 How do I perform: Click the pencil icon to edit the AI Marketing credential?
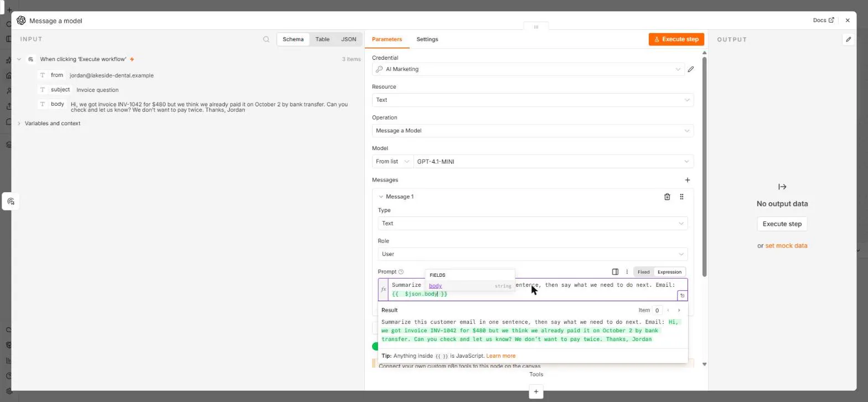[690, 69]
